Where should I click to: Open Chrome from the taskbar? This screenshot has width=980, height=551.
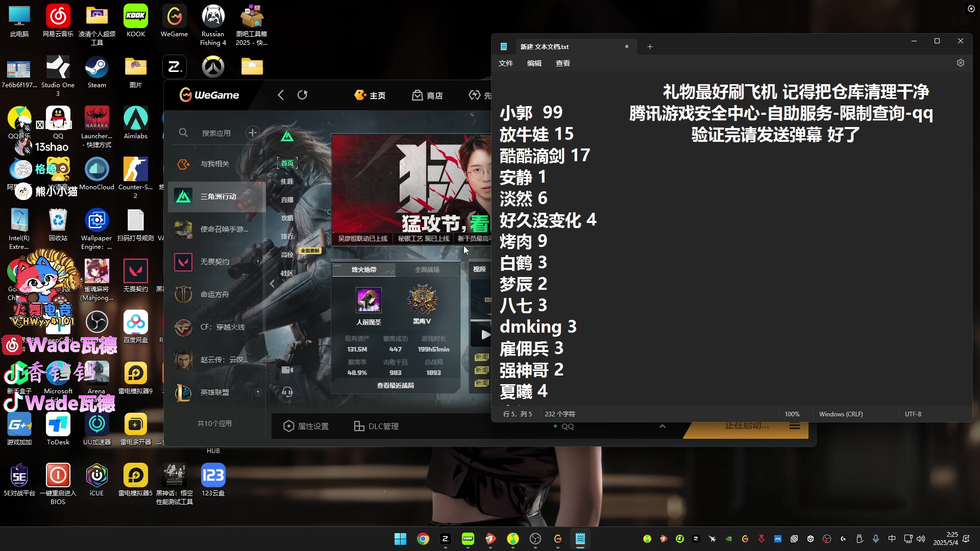point(423,539)
